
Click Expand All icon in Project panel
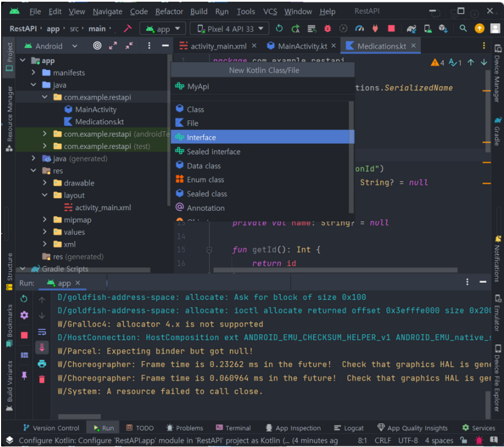coord(113,45)
